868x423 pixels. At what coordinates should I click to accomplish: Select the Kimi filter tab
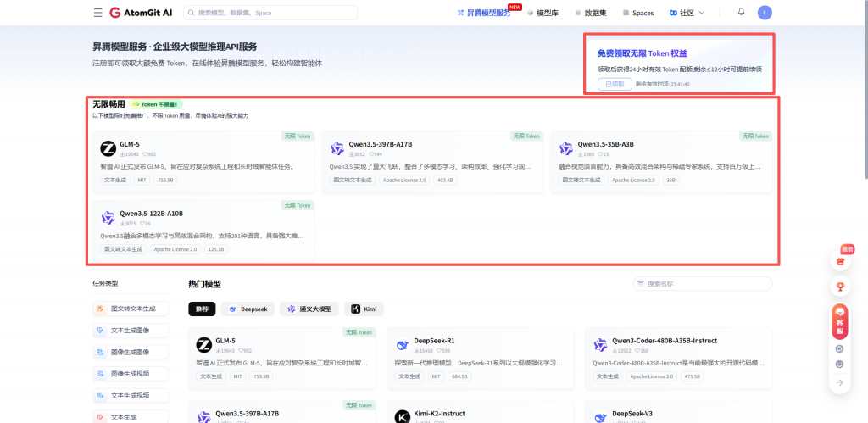pyautogui.click(x=364, y=309)
